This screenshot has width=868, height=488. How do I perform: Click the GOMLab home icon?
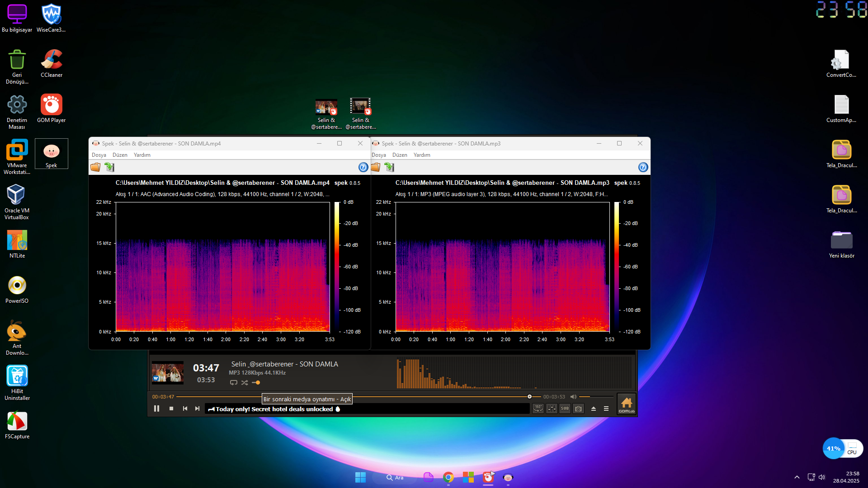point(627,404)
